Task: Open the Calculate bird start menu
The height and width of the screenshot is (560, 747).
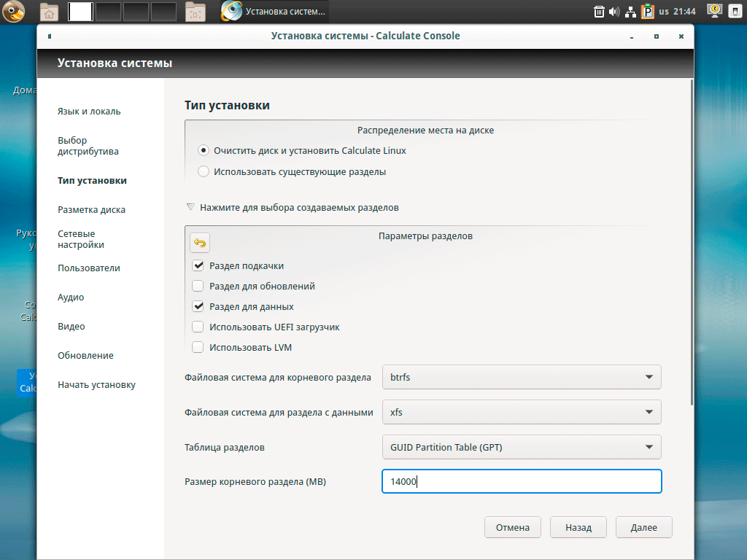Action: 13,12
